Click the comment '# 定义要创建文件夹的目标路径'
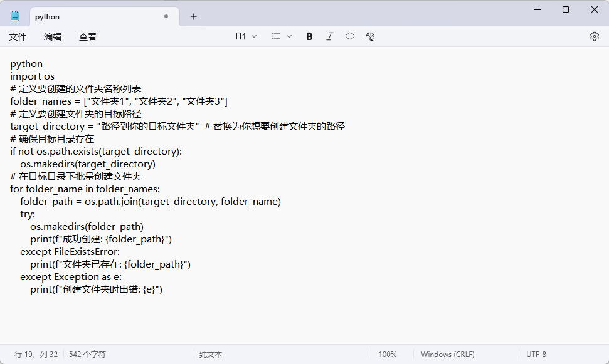The width and height of the screenshot is (609, 364). [x=76, y=113]
